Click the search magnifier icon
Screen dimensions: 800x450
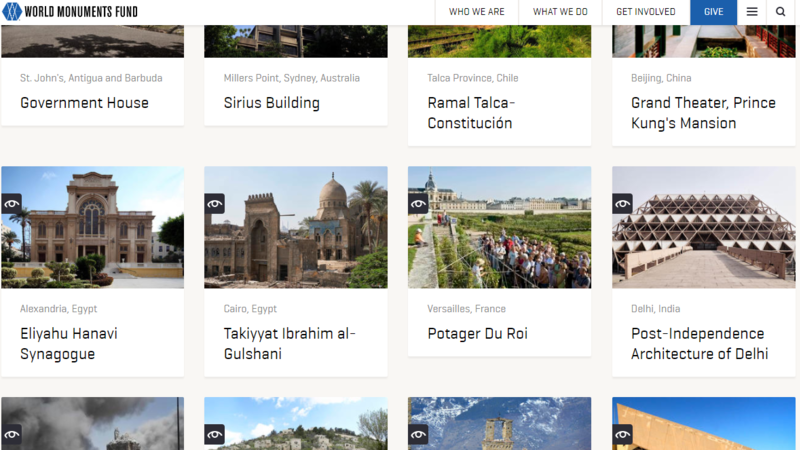[781, 12]
